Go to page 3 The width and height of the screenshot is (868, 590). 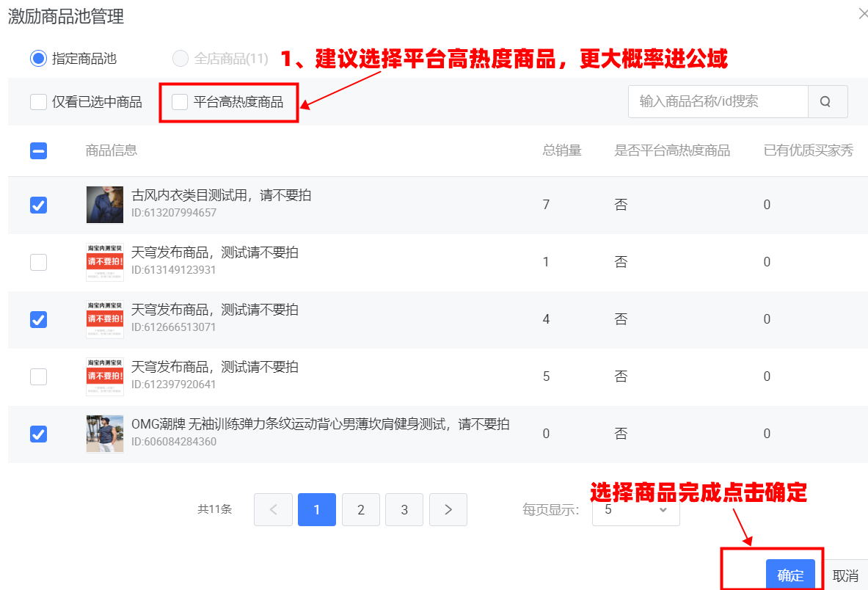[404, 510]
